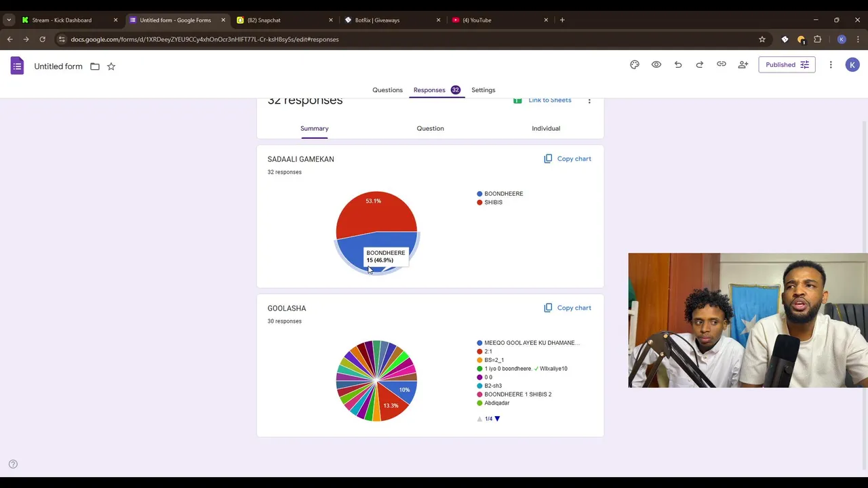Viewport: 868px width, 488px height.
Task: Click the address bar URL
Action: pos(205,39)
